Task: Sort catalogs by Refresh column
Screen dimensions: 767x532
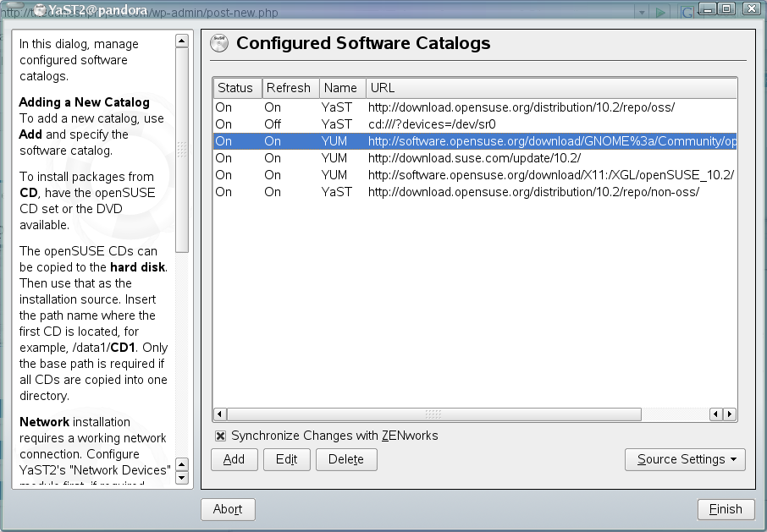Action: click(x=288, y=88)
